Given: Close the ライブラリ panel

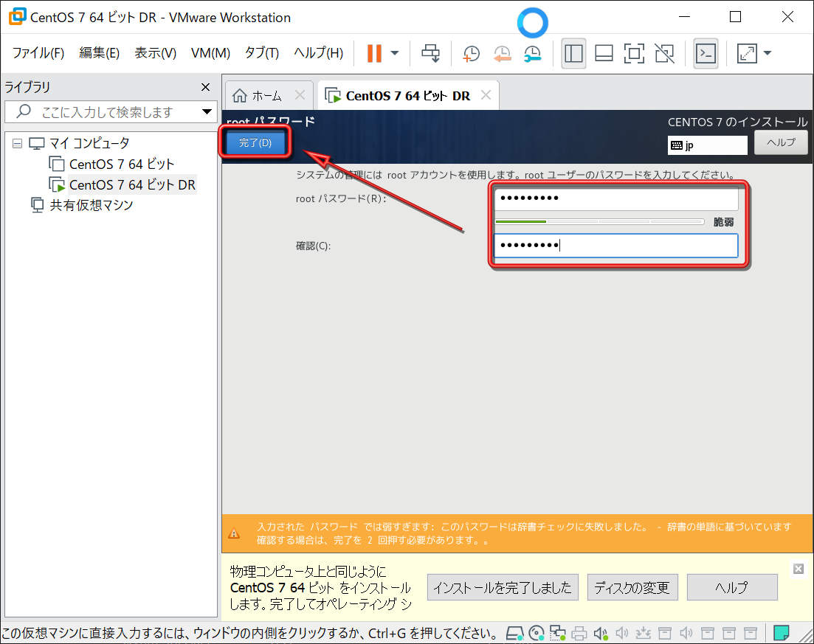Looking at the screenshot, I should click(x=206, y=87).
